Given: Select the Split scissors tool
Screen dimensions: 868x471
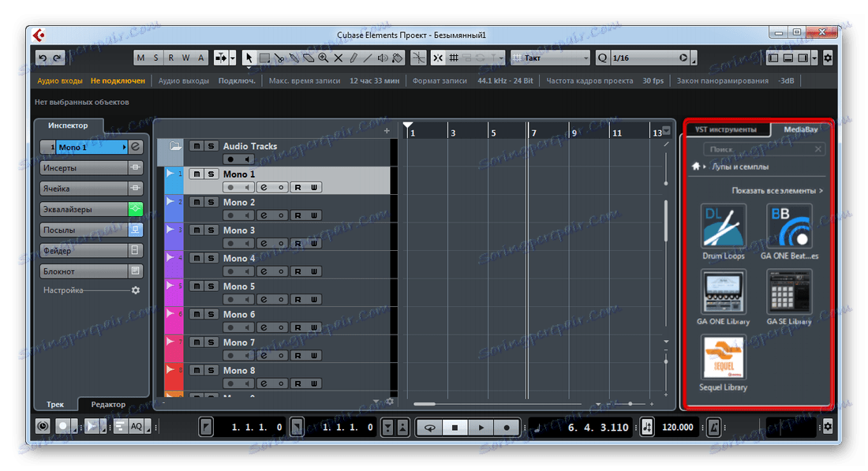Looking at the screenshot, I should pyautogui.click(x=279, y=58).
